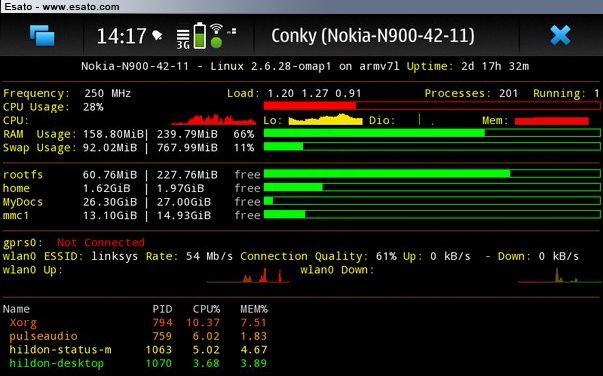Select the WiFi connection status icon
The width and height of the screenshot is (603, 376).
click(x=217, y=36)
